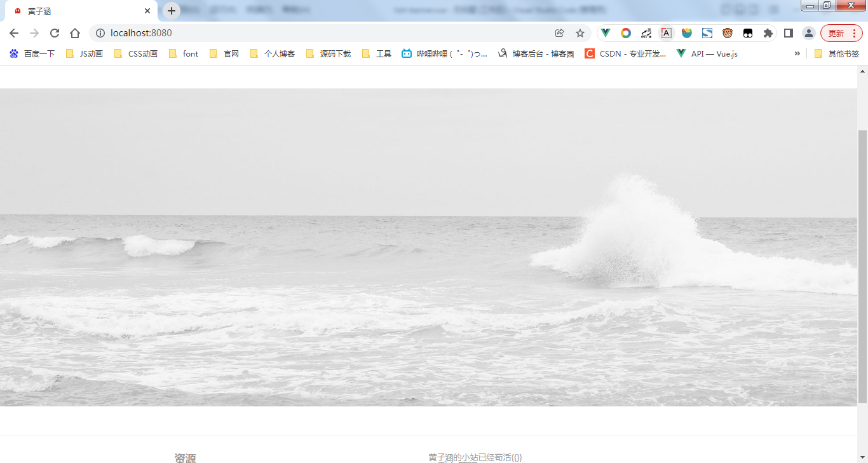
Task: Open the Extensions puzzle menu
Action: (768, 33)
